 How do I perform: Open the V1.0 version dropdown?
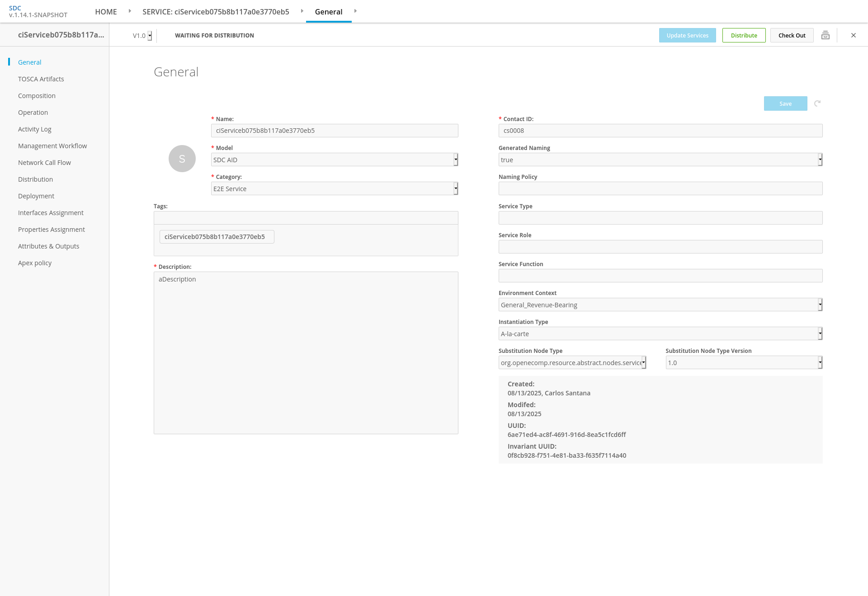point(142,36)
